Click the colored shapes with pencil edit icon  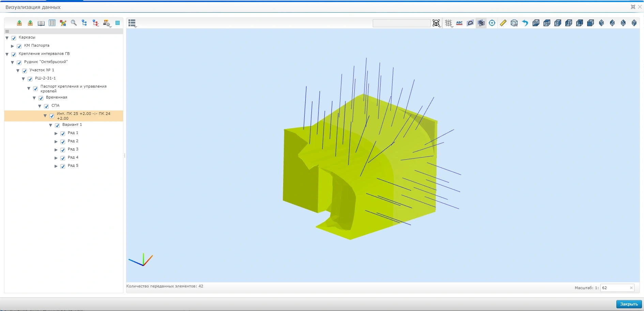tap(63, 23)
